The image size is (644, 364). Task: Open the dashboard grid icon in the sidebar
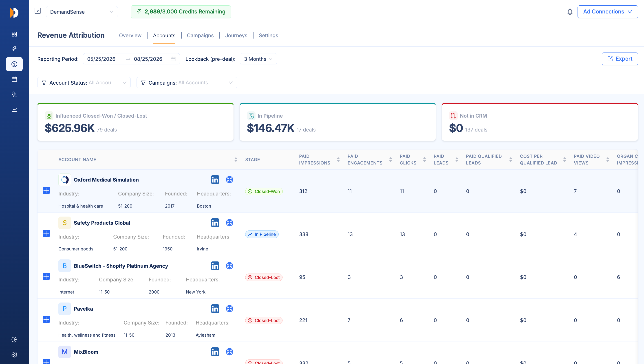pyautogui.click(x=14, y=34)
